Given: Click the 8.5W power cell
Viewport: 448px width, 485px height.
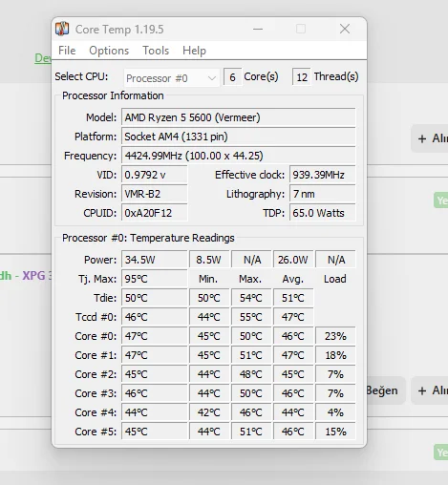Looking at the screenshot, I should 209,260.
